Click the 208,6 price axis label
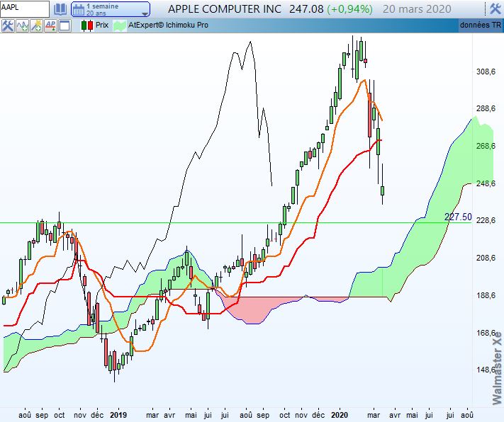Viewport: 504px width, 422px height. click(486, 258)
